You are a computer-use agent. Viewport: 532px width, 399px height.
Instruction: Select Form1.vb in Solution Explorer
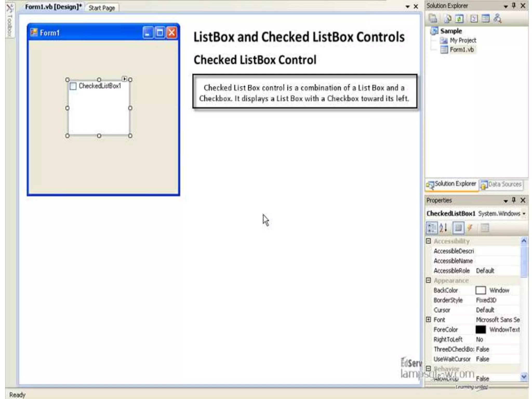coord(462,49)
